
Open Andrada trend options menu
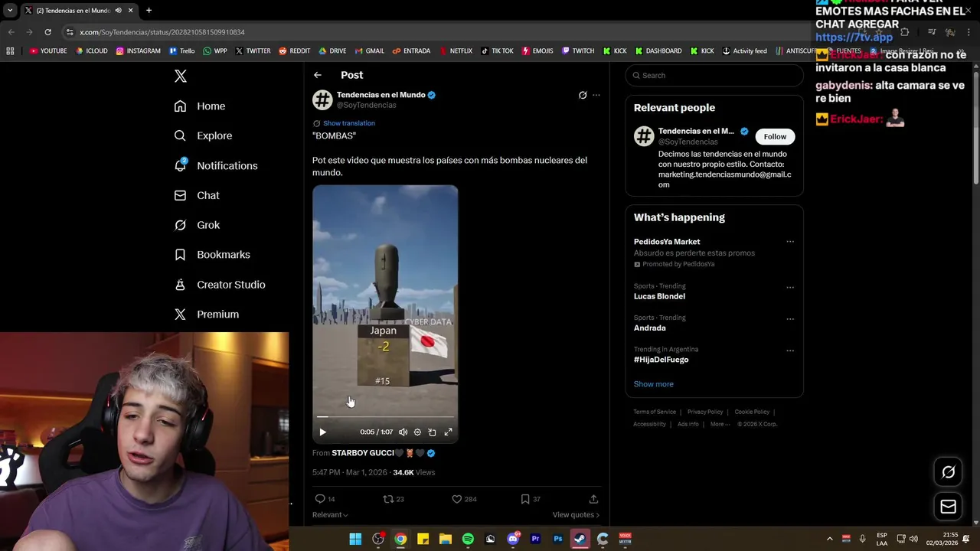coord(790,319)
